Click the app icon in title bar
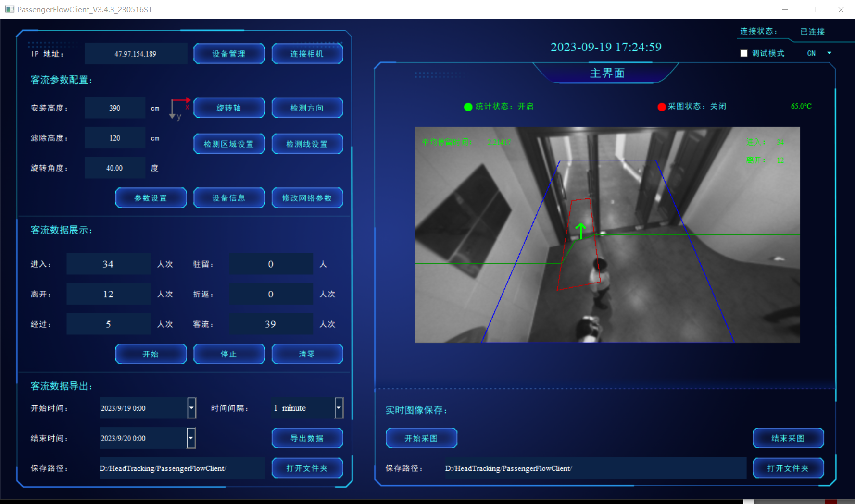The width and height of the screenshot is (855, 504). click(10, 9)
